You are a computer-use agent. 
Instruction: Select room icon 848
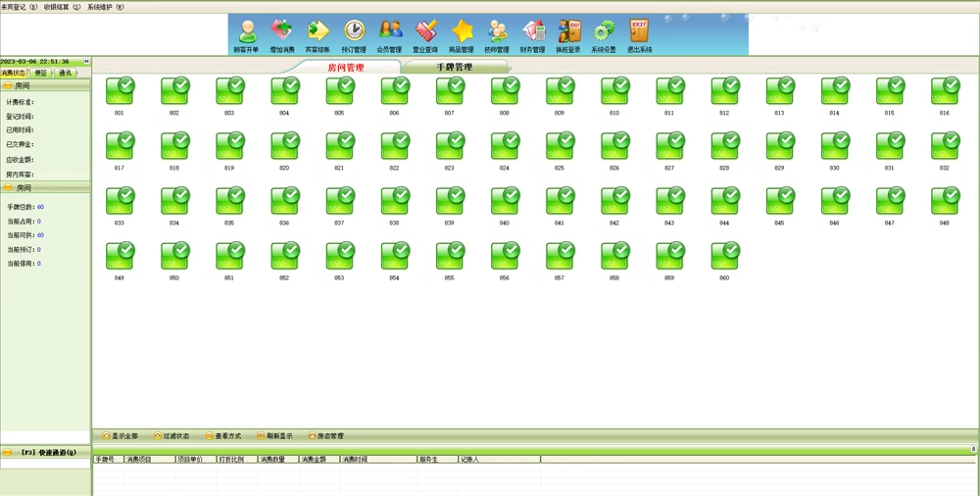point(945,201)
